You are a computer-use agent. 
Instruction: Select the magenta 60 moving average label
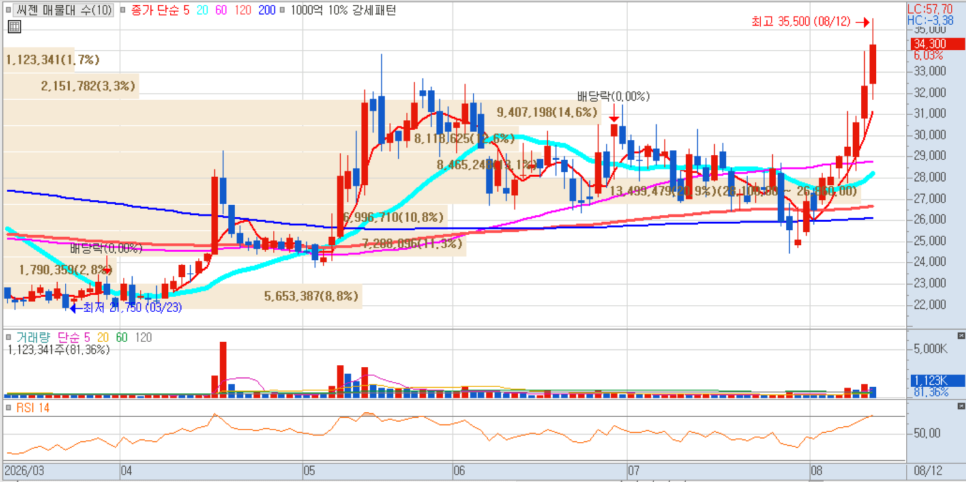pos(219,10)
